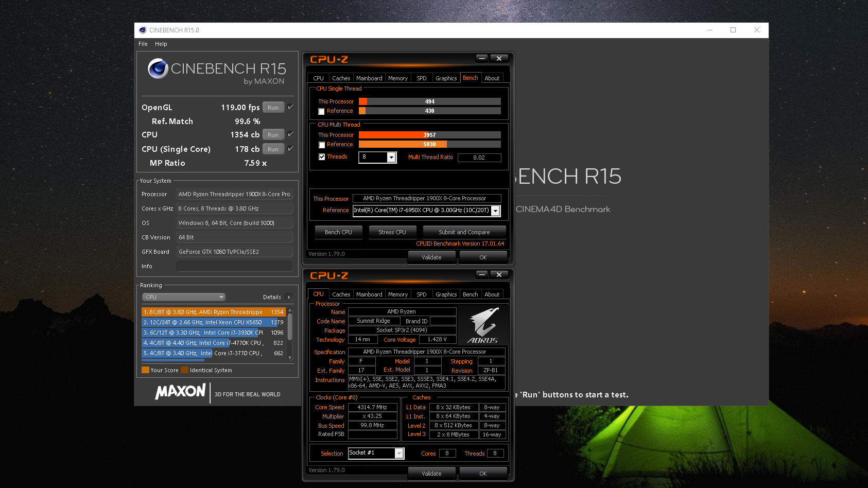Screen dimensions: 868x488
Task: Run the CPU benchmark
Action: point(273,134)
